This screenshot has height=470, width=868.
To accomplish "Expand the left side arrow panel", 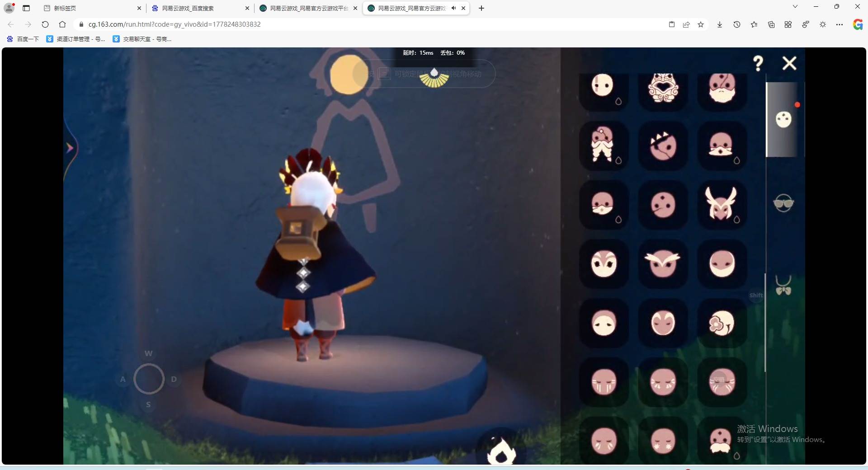I will click(x=70, y=148).
